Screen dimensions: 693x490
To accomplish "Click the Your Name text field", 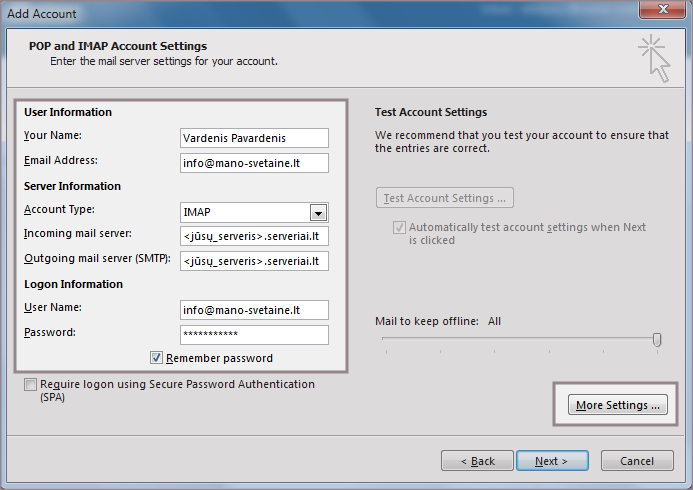I will [254, 138].
